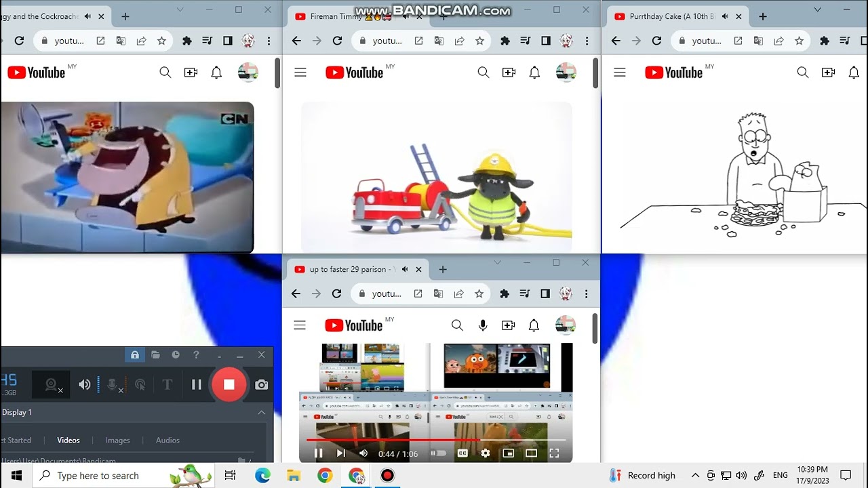868x488 pixels.
Task: Switch to Bandicam Audios tab
Action: pyautogui.click(x=167, y=440)
